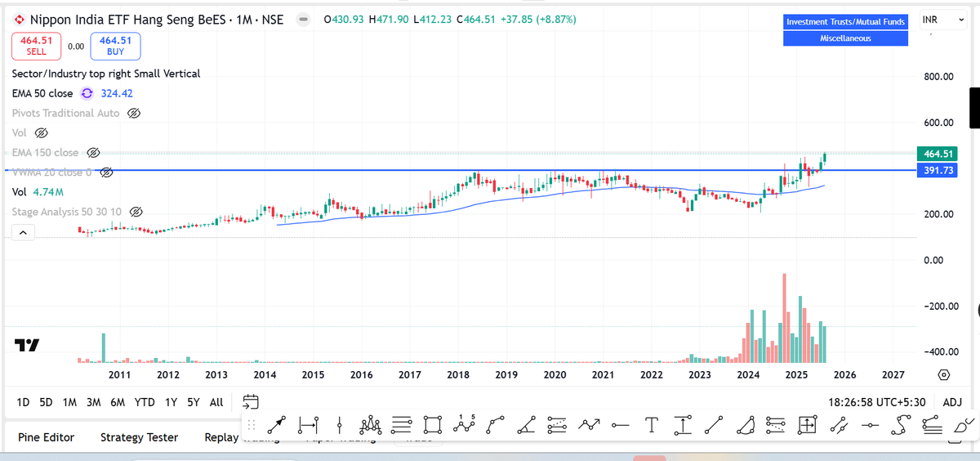Switch to 5D time range

47,402
